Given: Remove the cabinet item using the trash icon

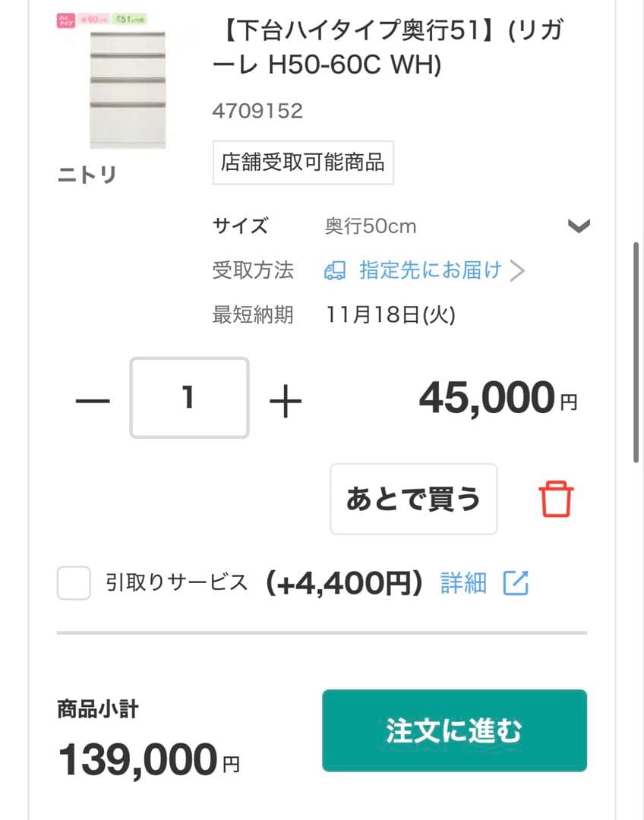Looking at the screenshot, I should (556, 500).
